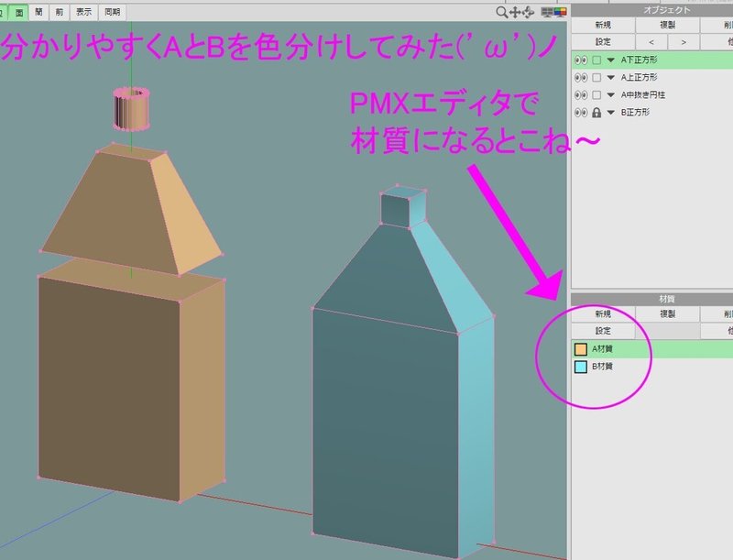This screenshot has width=733, height=560.
Task: Click the > button in object panel
Action: tap(684, 42)
